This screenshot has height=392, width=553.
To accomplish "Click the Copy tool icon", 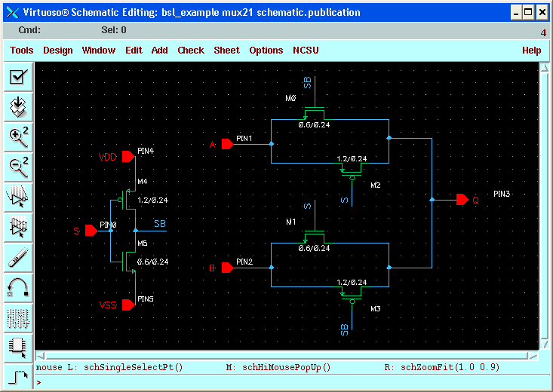I will 18,228.
